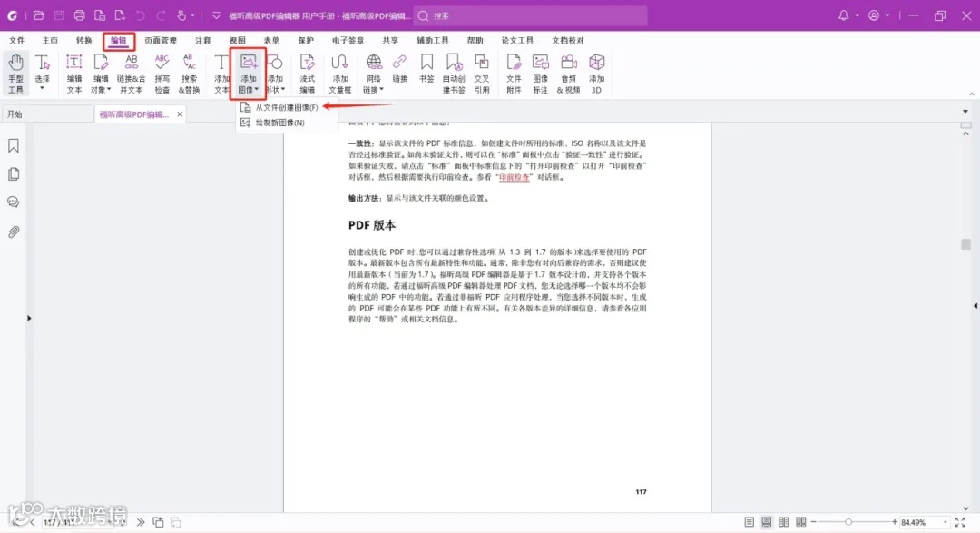980x533 pixels.
Task: Open the 84.49% zoom level dropdown
Action: (945, 522)
